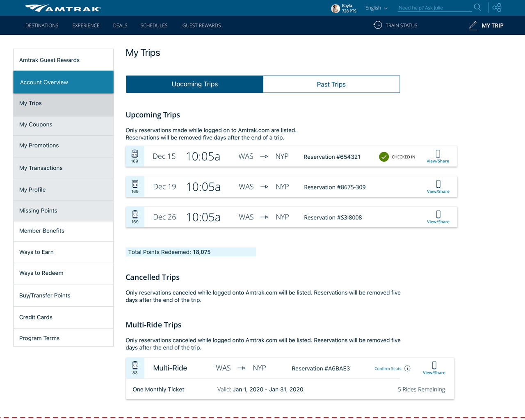The height and width of the screenshot is (420, 525).
Task: Click Kayla's profile avatar
Action: (x=335, y=8)
